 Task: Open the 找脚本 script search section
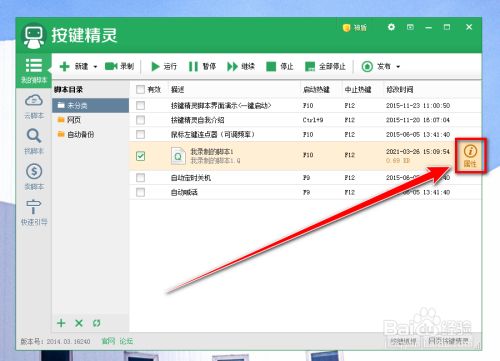click(34, 142)
